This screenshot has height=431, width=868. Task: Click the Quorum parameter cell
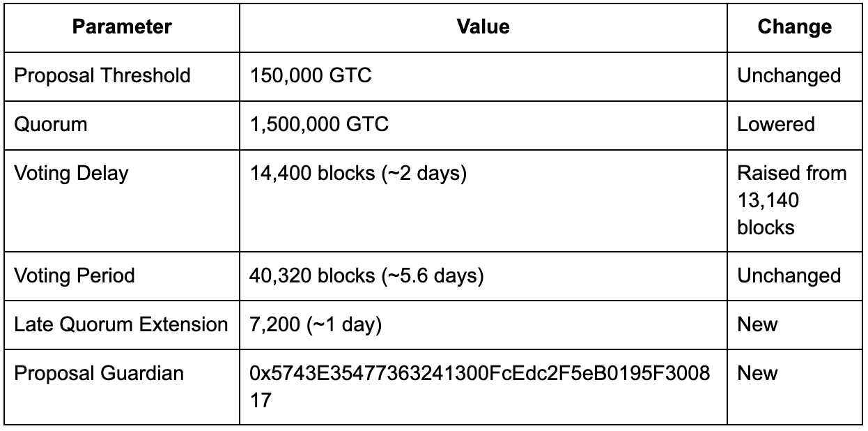121,124
